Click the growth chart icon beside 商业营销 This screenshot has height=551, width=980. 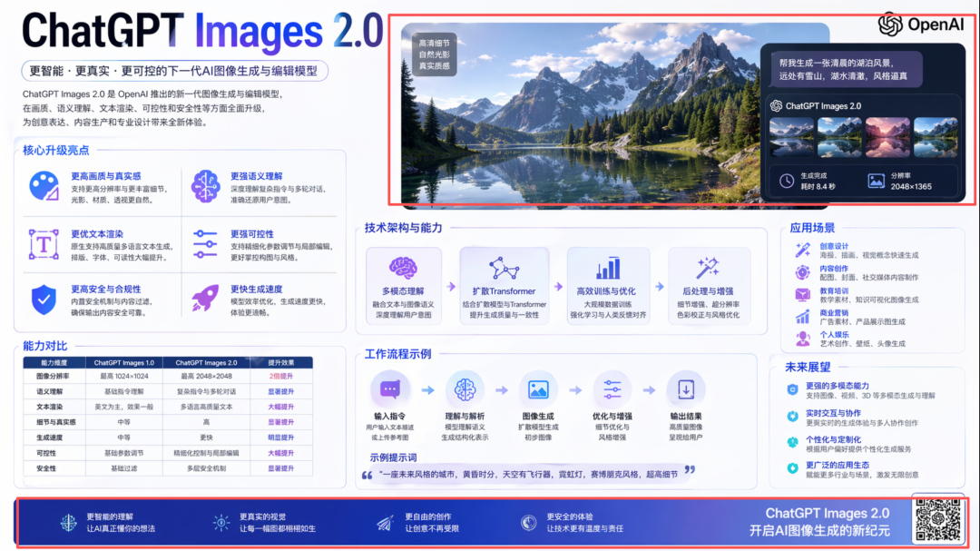(x=802, y=317)
